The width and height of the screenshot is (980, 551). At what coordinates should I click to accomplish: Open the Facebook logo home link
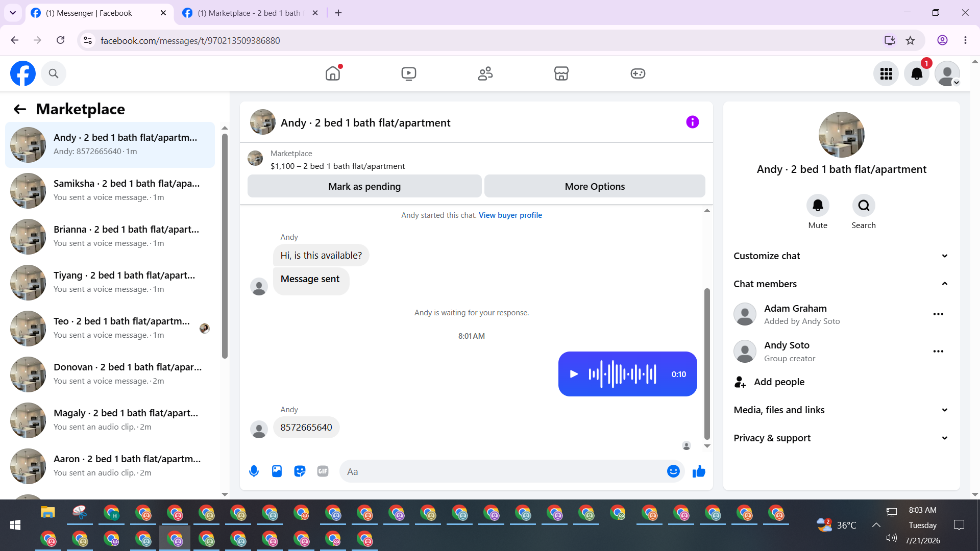click(x=23, y=73)
